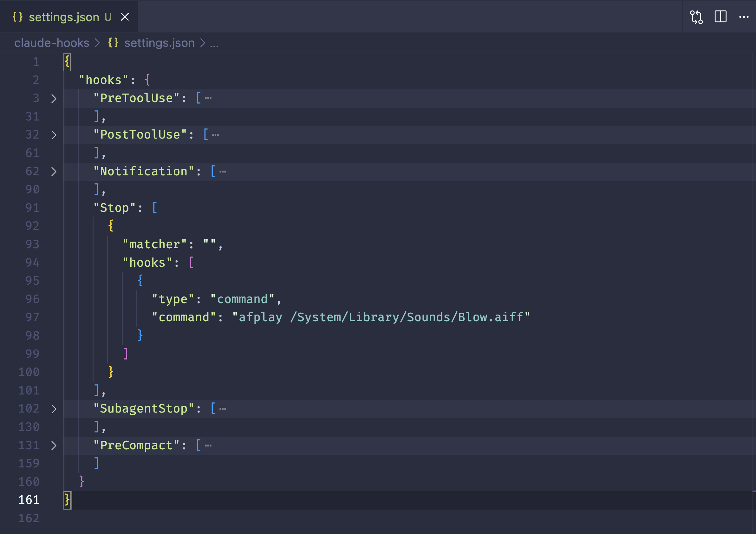Unfold the PostToolUse section chevron

click(54, 135)
